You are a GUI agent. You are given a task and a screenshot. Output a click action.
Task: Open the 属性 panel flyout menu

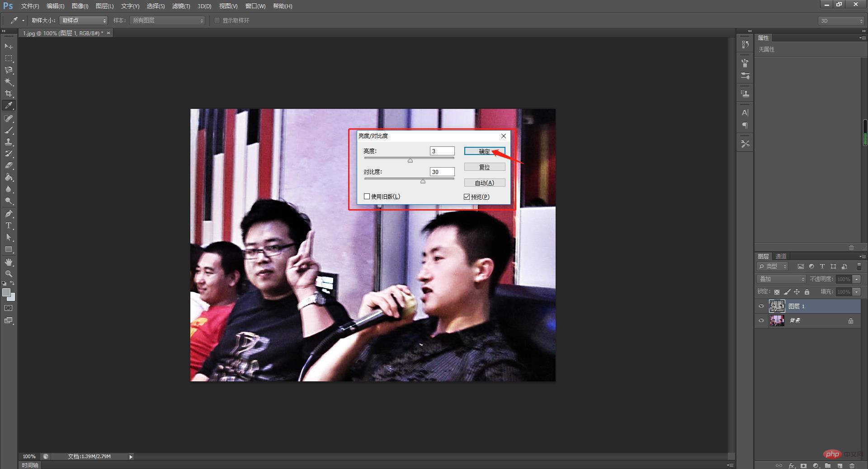click(862, 38)
